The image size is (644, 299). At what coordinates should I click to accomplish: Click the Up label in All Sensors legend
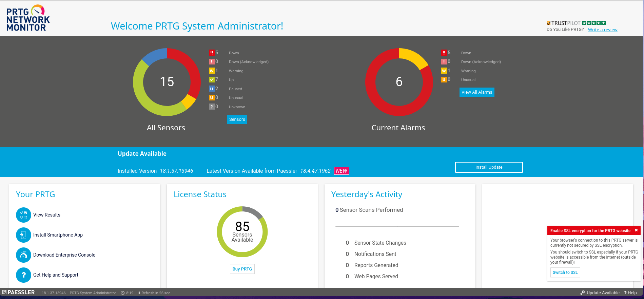point(231,80)
